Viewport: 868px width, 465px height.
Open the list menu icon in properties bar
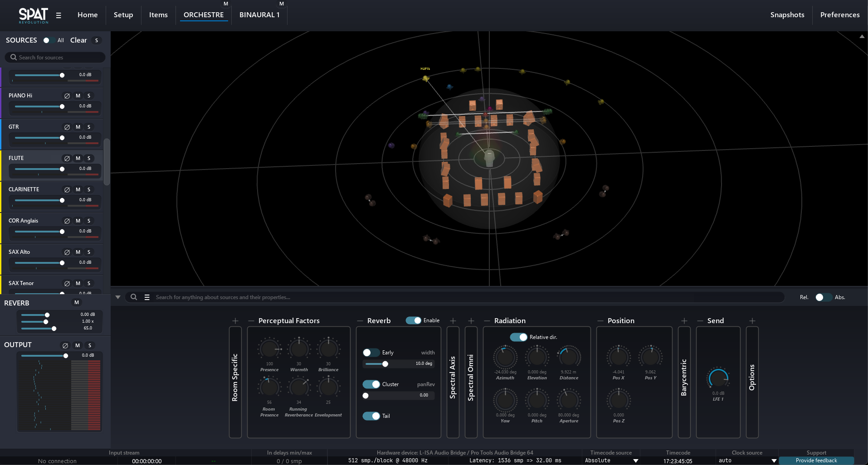[147, 297]
